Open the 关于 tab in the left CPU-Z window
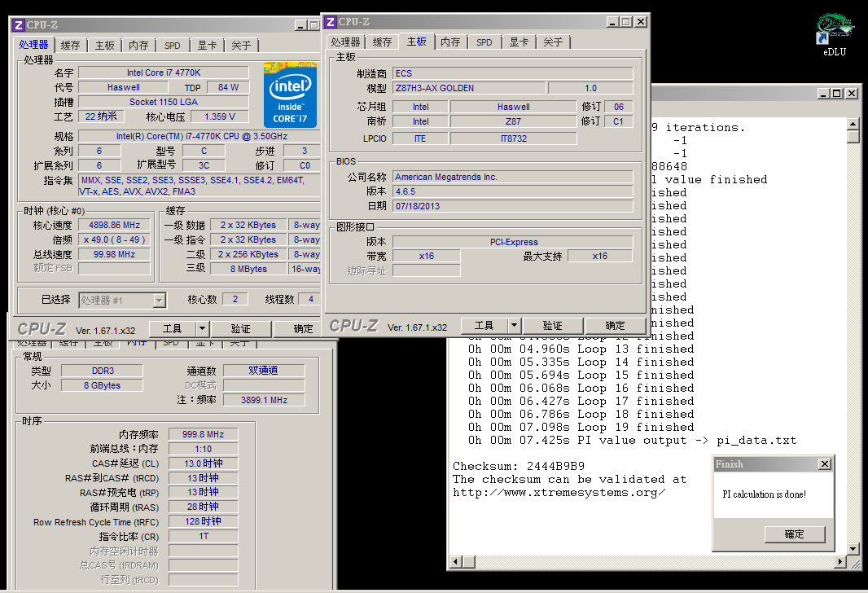 click(241, 46)
